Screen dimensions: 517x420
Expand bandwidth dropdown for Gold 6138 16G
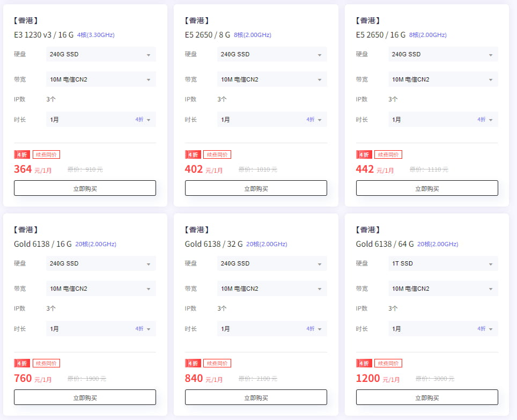coord(101,289)
